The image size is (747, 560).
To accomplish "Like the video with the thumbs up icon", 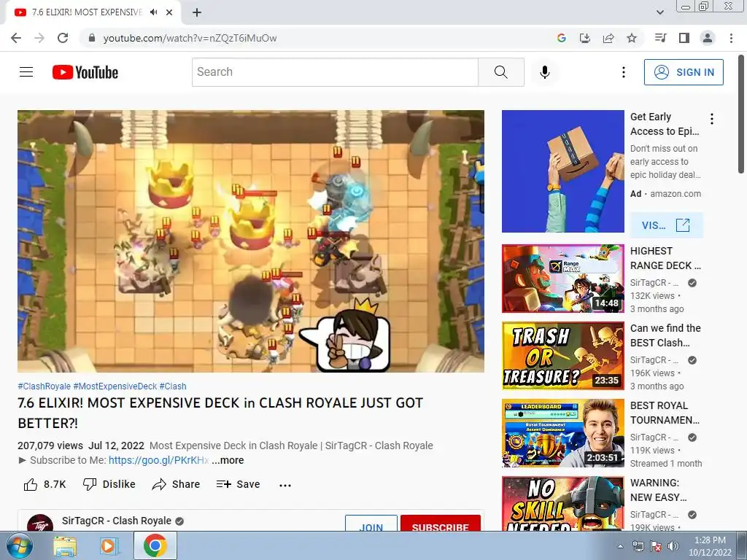I will [x=31, y=485].
